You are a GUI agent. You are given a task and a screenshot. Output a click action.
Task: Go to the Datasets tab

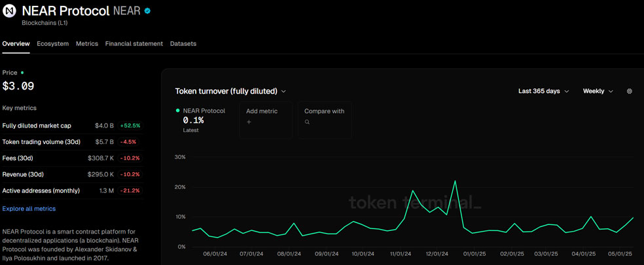click(x=183, y=44)
